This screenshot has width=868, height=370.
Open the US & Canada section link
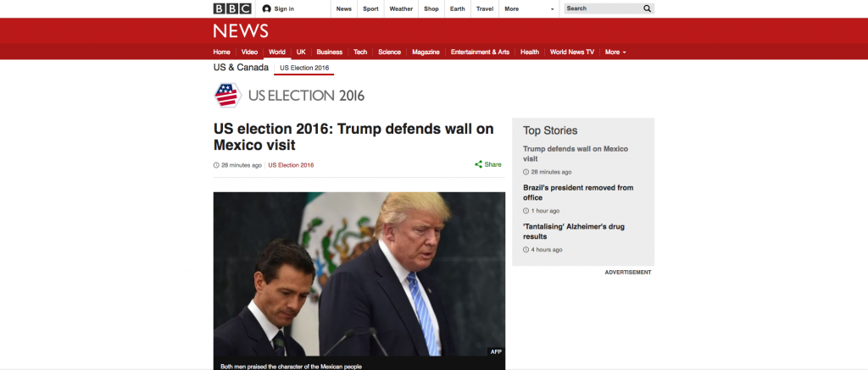(241, 68)
